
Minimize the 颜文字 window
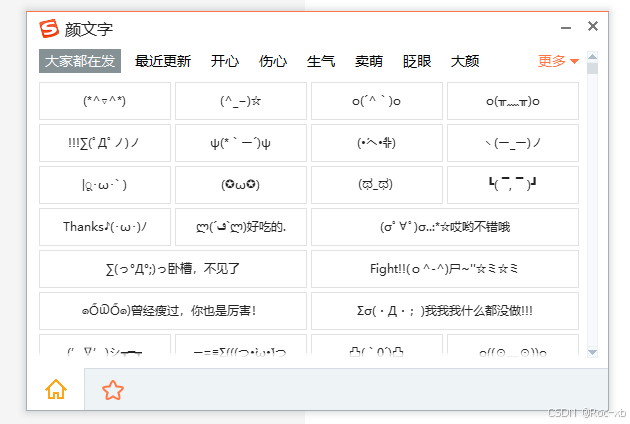click(x=566, y=28)
